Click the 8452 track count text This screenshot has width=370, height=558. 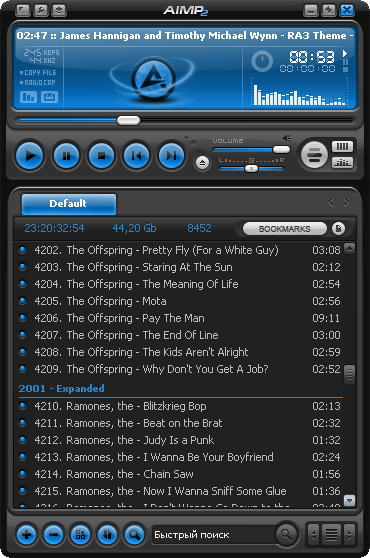point(199,228)
